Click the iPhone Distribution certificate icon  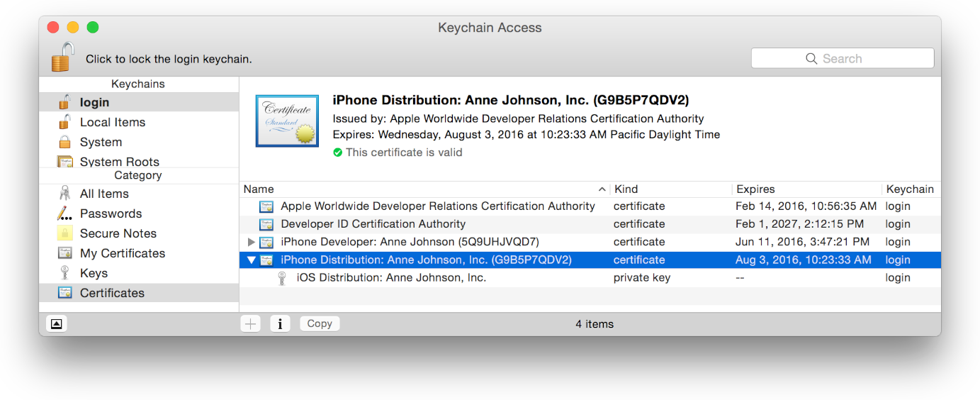tap(266, 260)
